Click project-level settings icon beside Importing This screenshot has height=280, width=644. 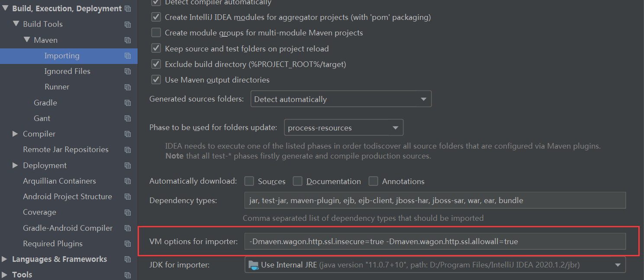click(x=128, y=56)
